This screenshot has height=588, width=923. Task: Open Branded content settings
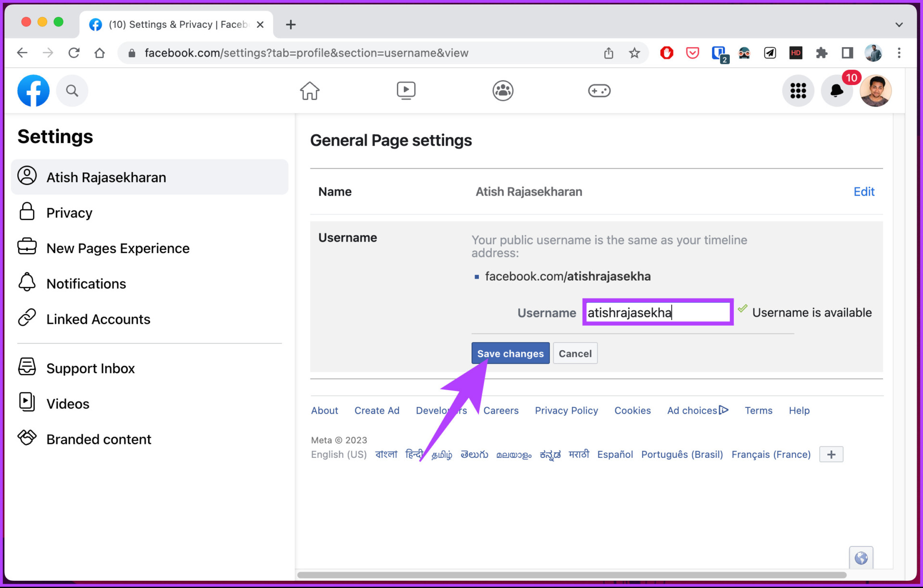150,440
